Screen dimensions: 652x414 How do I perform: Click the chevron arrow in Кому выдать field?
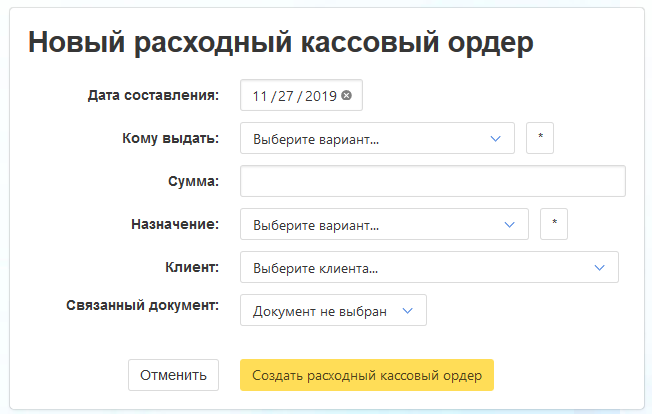495,138
